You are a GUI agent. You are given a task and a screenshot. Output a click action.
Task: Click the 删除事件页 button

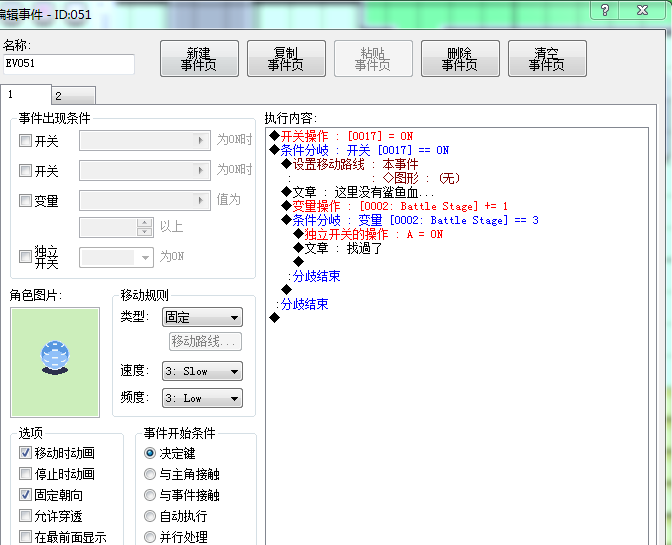460,59
